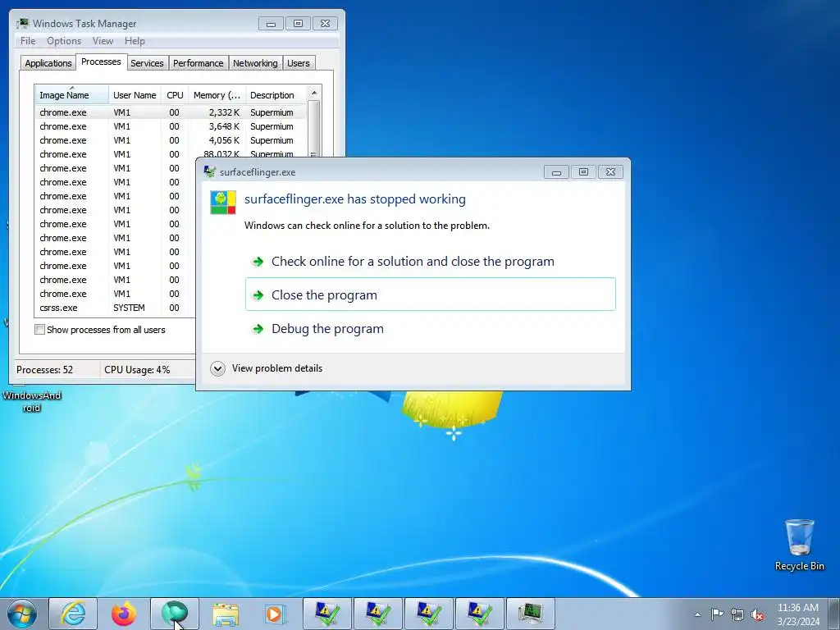Click the network tray icon
Screen dimensions: 840x630
[x=737, y=614]
